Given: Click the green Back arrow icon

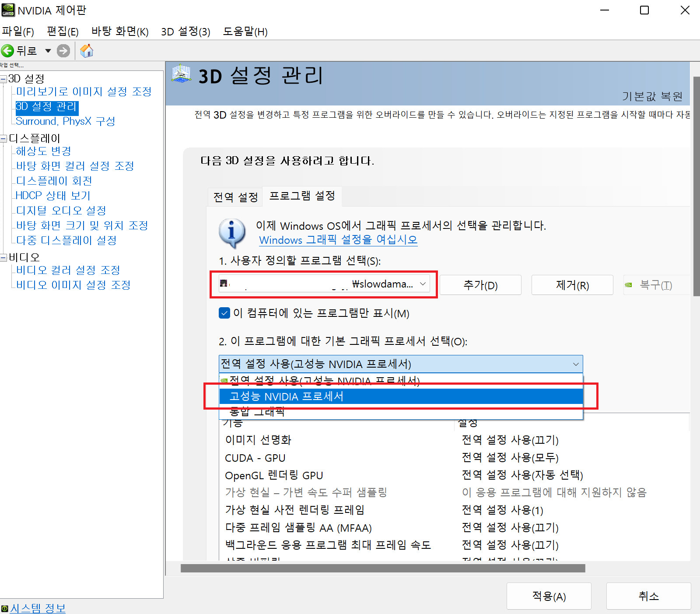Looking at the screenshot, I should click(7, 51).
